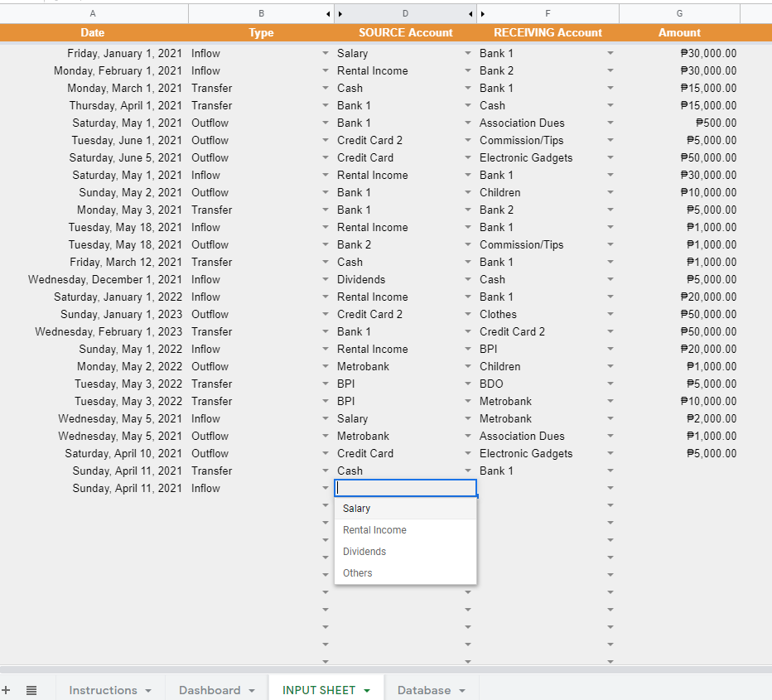Image resolution: width=772 pixels, height=700 pixels.
Task: Choose Rental Income from the dropdown list
Action: [x=374, y=530]
